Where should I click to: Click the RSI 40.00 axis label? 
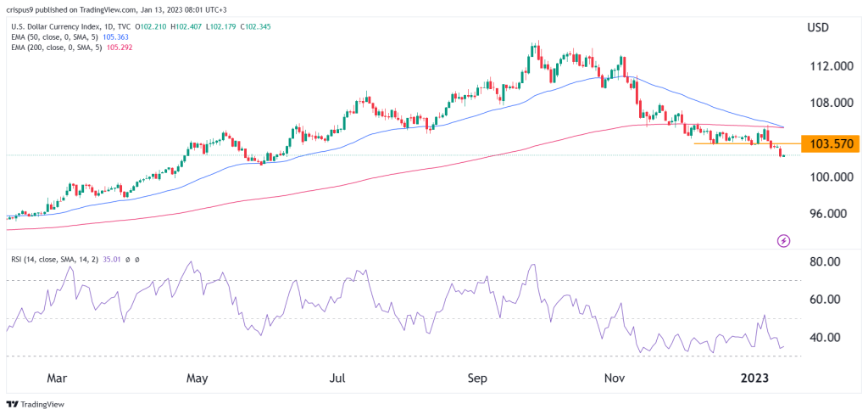[x=825, y=338]
